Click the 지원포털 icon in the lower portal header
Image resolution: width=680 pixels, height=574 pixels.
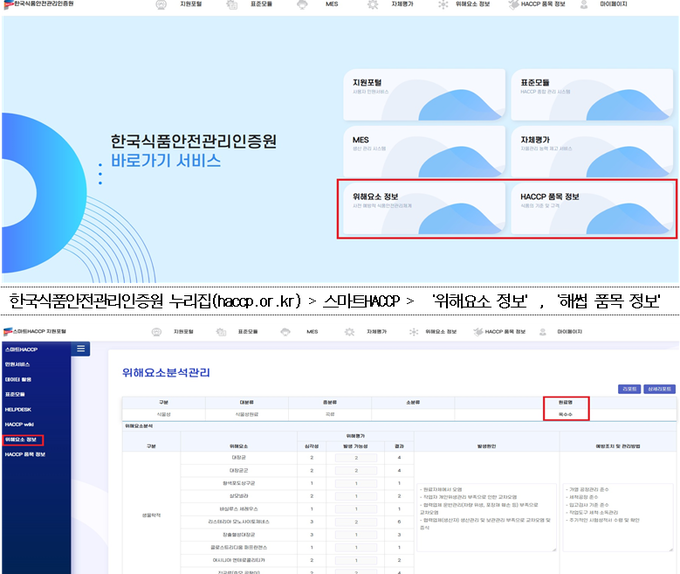pos(157,332)
